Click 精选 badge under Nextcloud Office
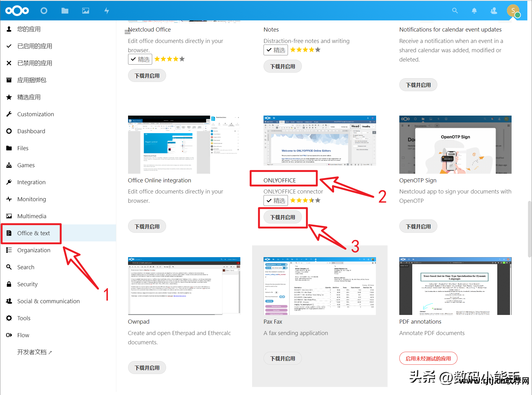Image resolution: width=532 pixels, height=395 pixels. coord(140,59)
